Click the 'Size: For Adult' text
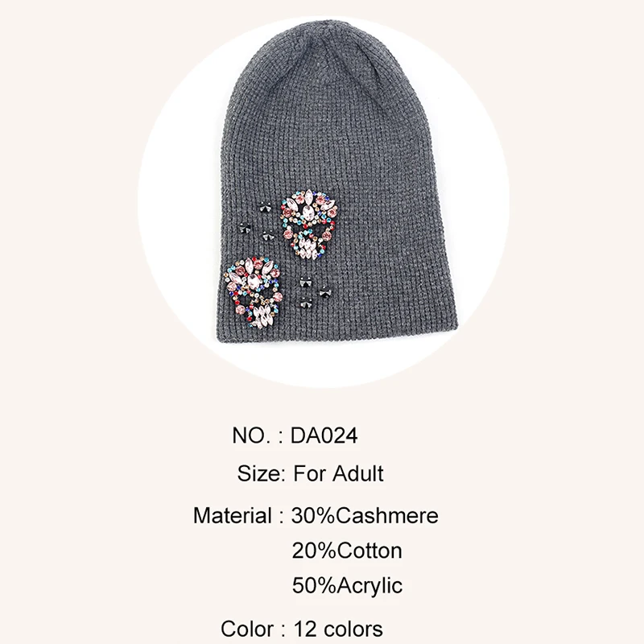This screenshot has width=644, height=644. [310, 473]
